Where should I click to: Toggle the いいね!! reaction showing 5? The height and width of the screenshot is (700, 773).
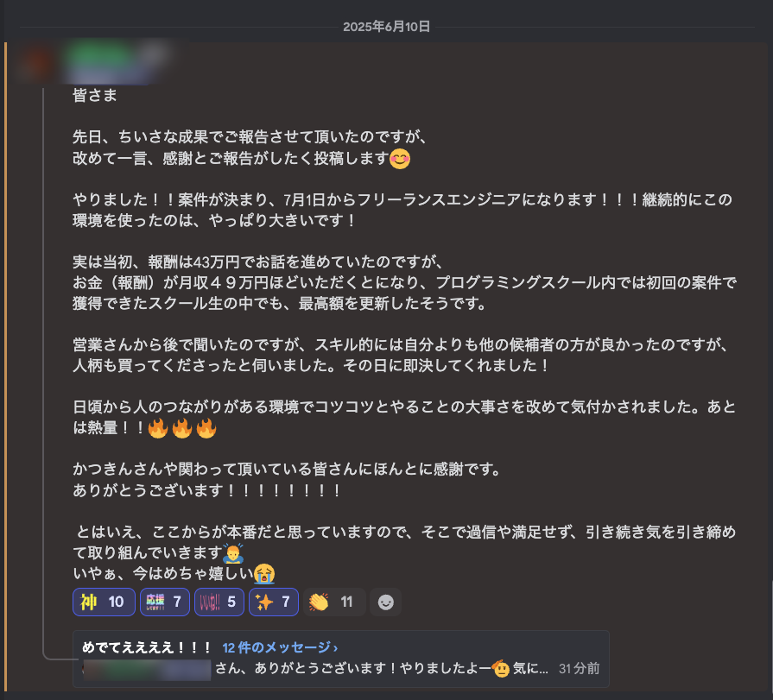tap(219, 602)
